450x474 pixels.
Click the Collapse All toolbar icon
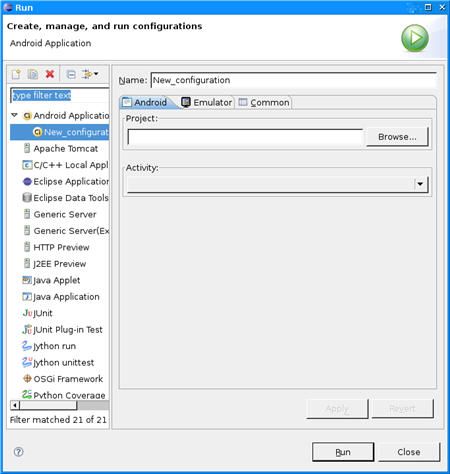click(x=71, y=74)
